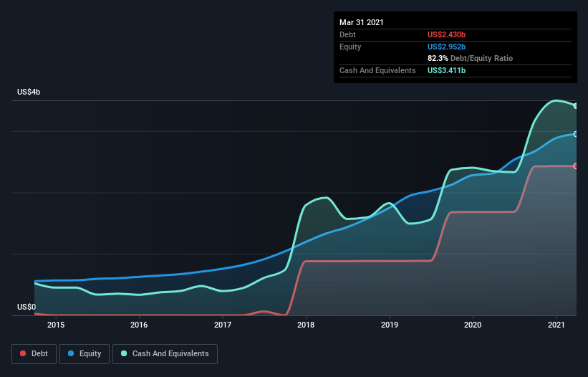Click the 2017 x-axis label
The image size is (588, 377).
223,325
